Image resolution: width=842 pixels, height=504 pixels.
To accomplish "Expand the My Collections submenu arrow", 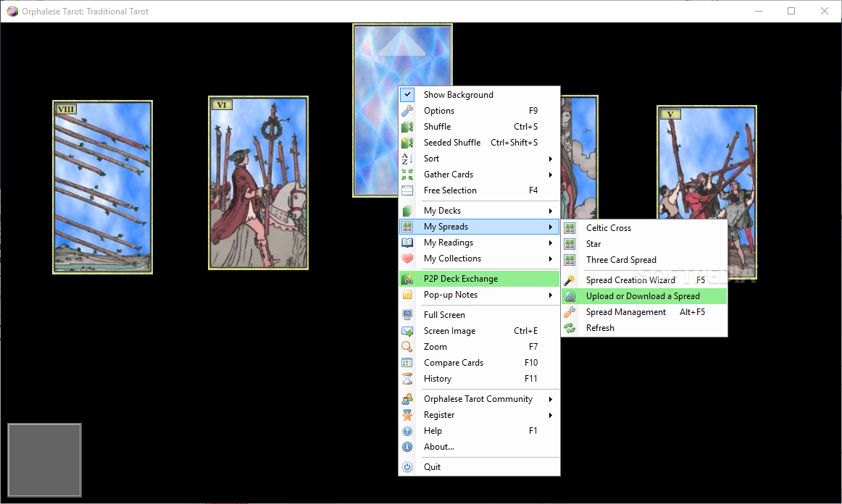I will coord(551,259).
